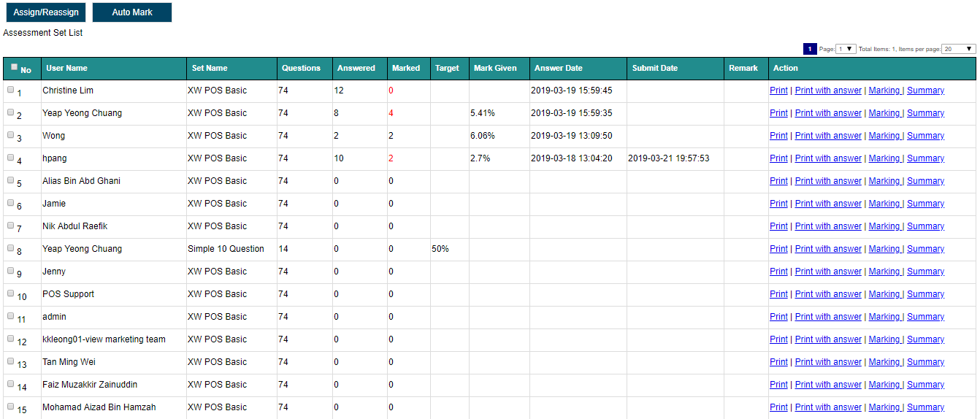The height and width of the screenshot is (419, 980).
Task: Check the box for row 10 POS Support
Action: click(x=11, y=293)
